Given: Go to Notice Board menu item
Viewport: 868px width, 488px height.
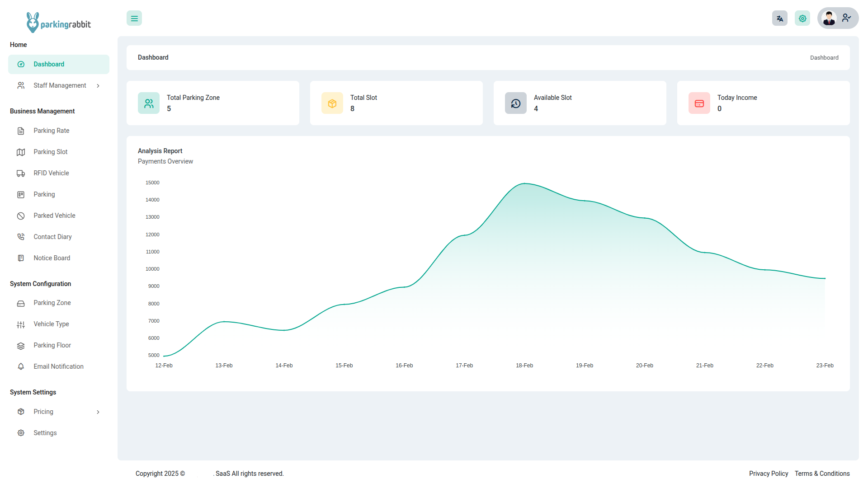Looking at the screenshot, I should [52, 258].
